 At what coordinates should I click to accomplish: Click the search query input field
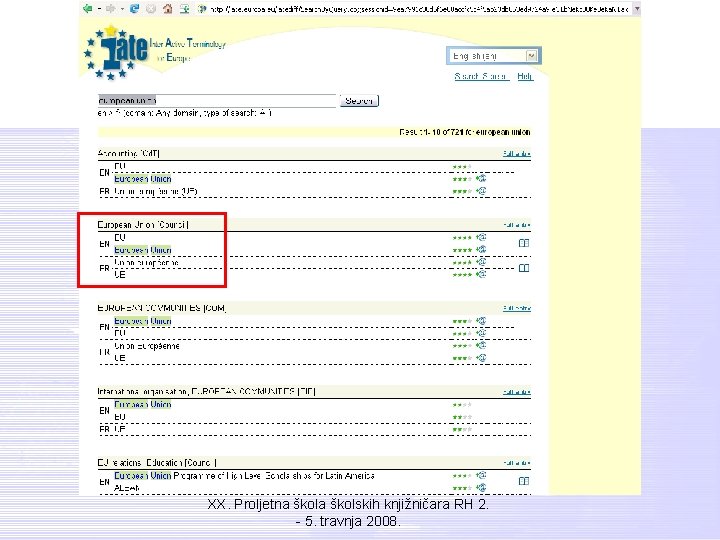pos(217,100)
